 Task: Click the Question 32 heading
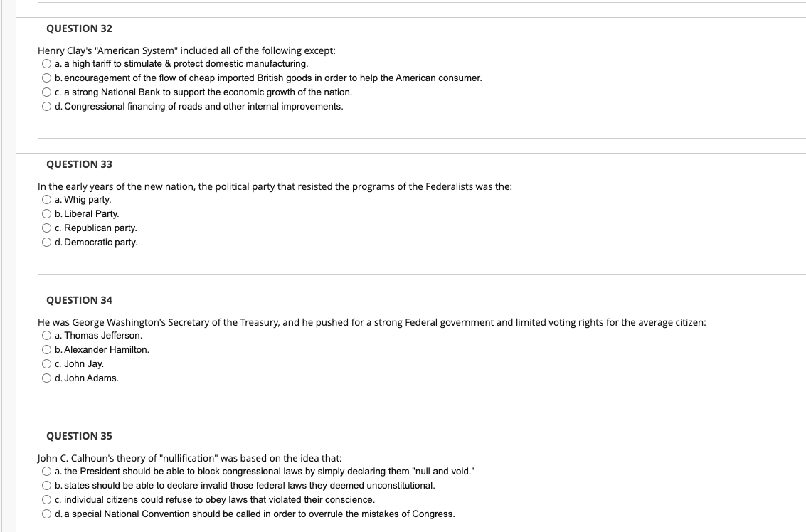[79, 28]
